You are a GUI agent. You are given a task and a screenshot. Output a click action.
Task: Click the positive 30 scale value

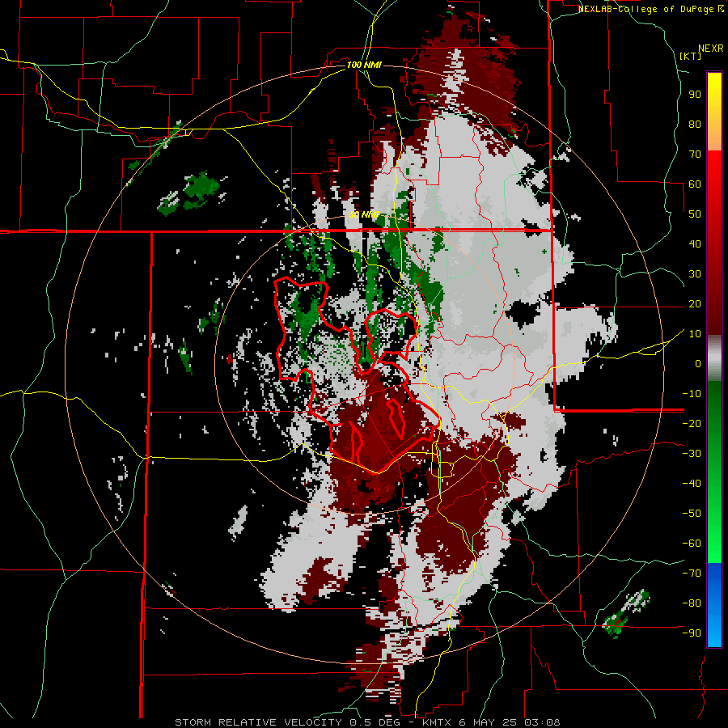(695, 274)
